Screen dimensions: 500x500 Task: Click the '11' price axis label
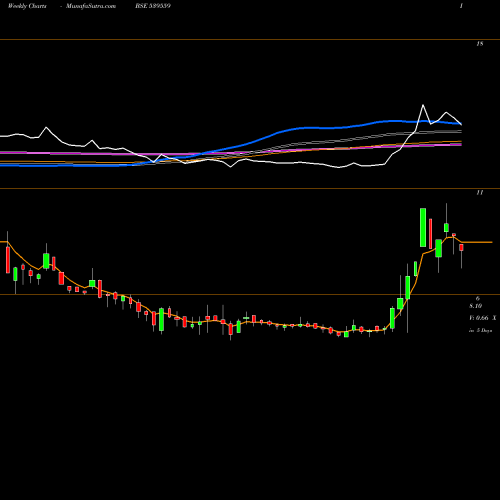pos(480,193)
